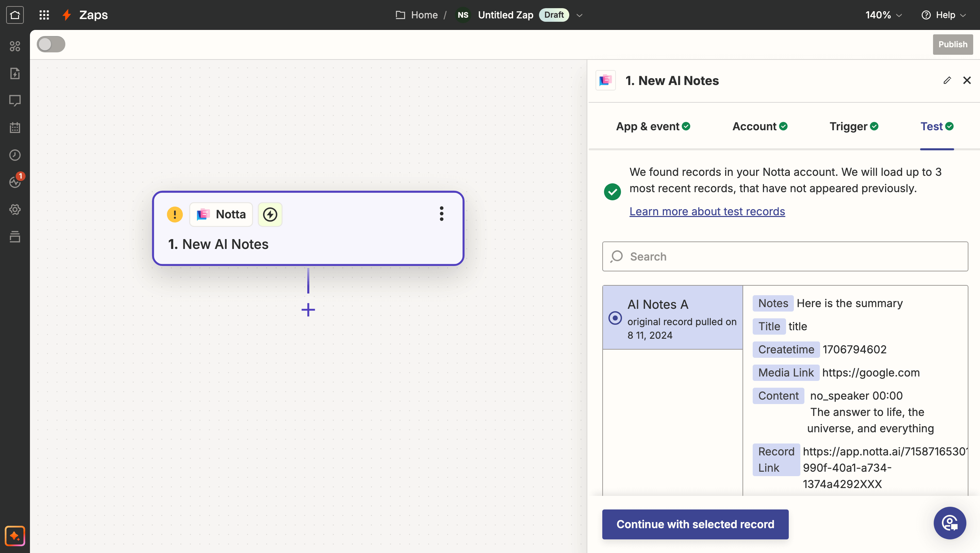
Task: Open the Help menu
Action: [x=944, y=15]
